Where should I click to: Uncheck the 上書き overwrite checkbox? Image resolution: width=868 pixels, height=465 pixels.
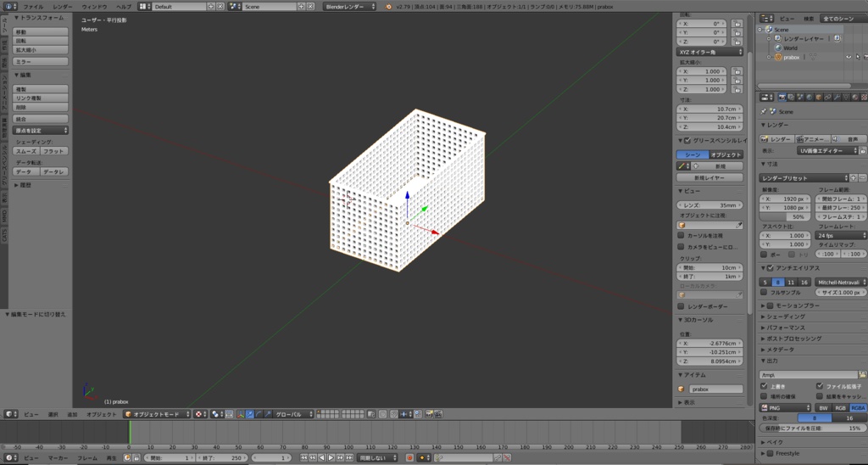coord(764,386)
